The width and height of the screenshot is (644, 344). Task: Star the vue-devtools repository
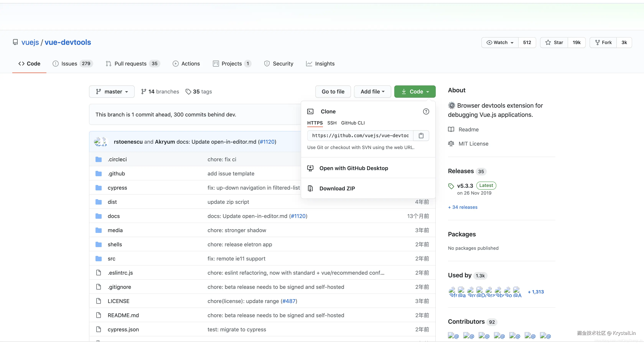pyautogui.click(x=554, y=43)
